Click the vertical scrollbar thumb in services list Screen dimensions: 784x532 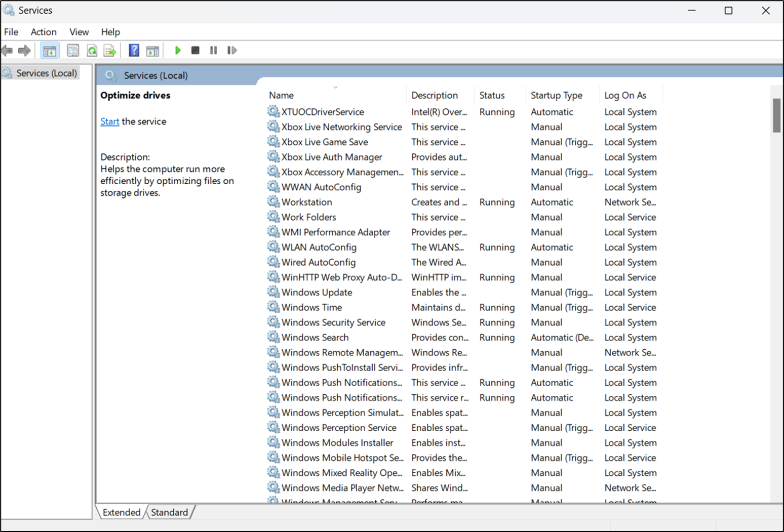(776, 115)
